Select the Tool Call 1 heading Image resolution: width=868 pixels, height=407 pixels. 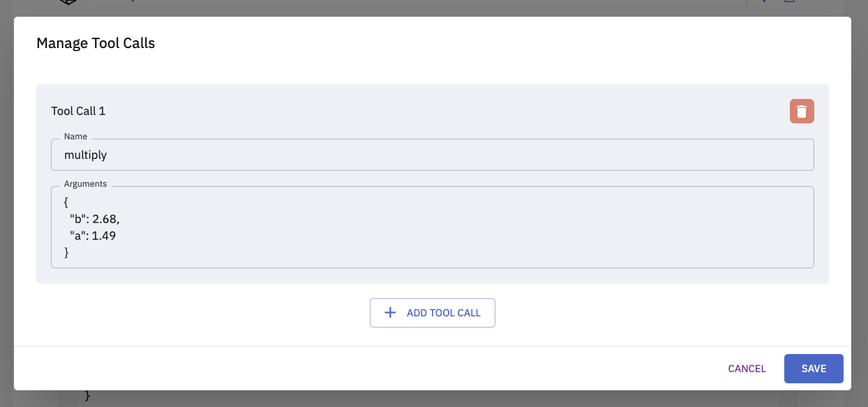78,111
